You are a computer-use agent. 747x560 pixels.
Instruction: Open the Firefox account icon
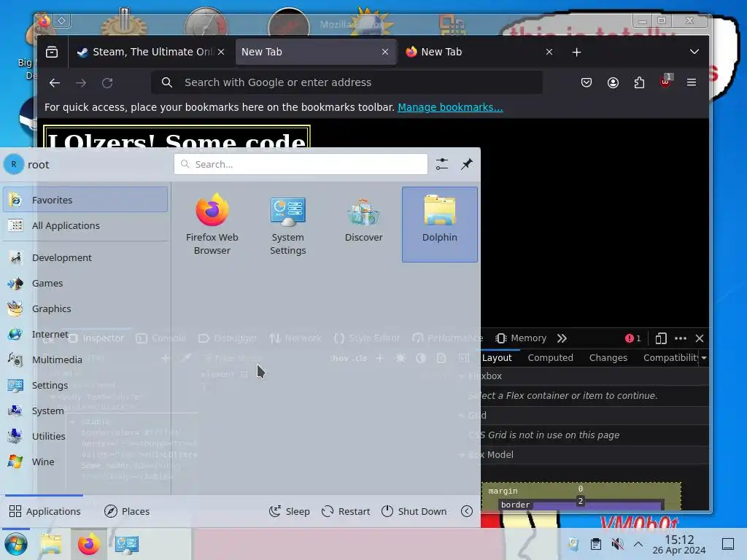(613, 83)
